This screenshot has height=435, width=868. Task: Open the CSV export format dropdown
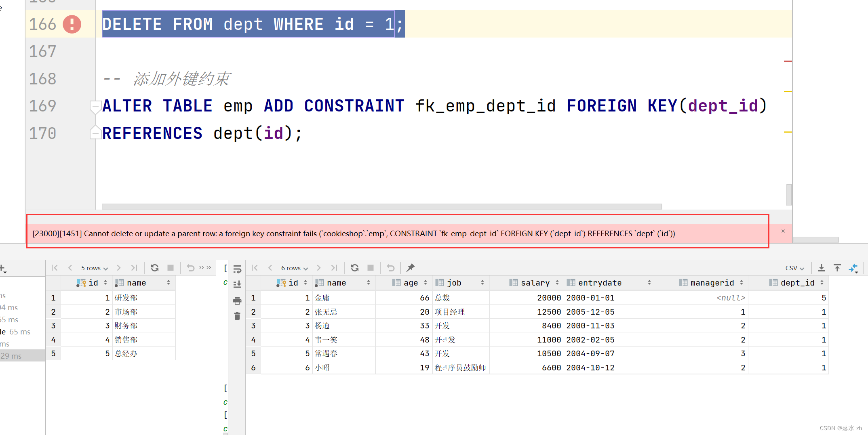(794, 268)
